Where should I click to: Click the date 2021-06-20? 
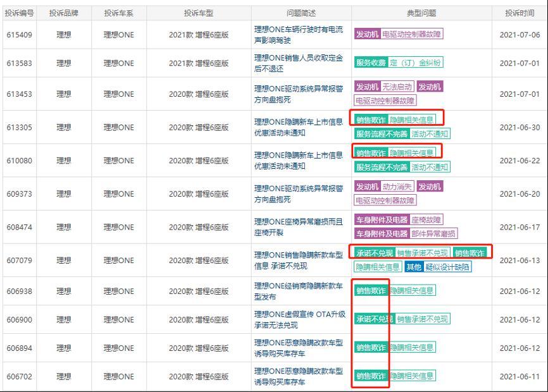coord(520,193)
